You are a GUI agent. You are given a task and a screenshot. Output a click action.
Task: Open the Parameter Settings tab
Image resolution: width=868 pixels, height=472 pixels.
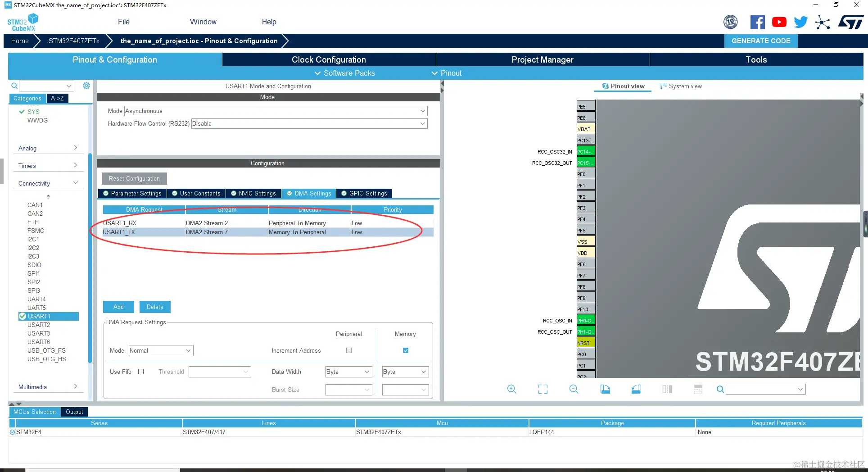click(132, 193)
